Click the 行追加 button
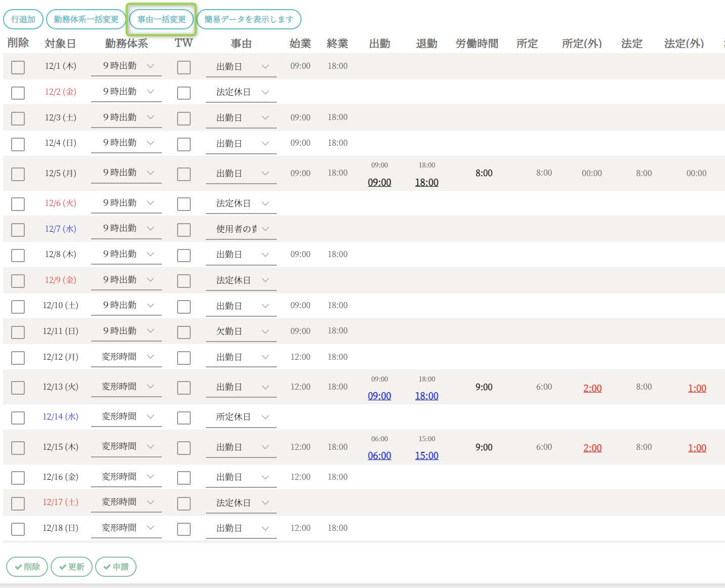725x588 pixels. click(23, 19)
